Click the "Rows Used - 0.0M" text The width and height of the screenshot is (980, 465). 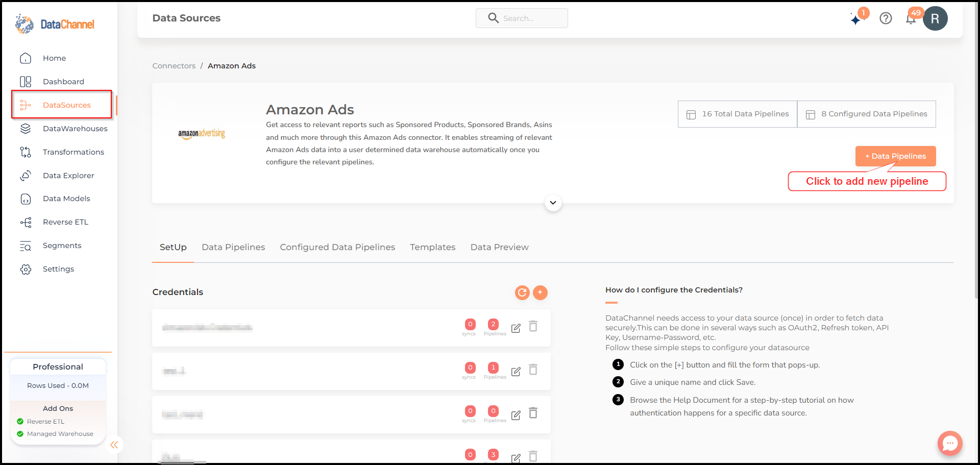tap(58, 386)
